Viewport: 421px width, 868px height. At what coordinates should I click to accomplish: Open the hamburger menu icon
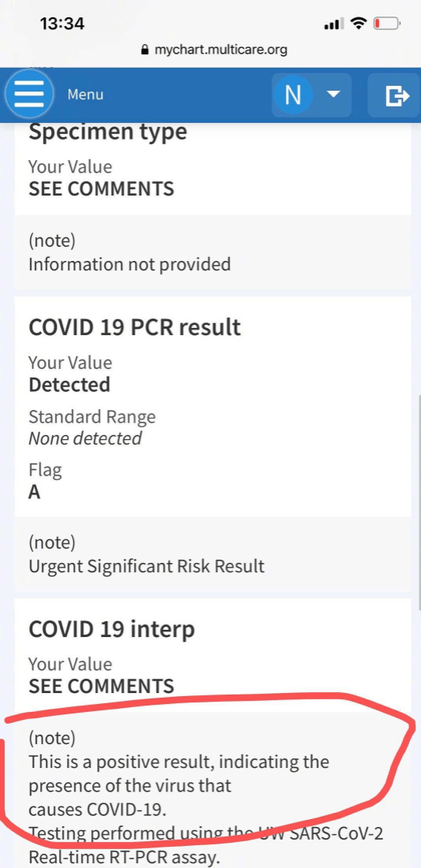(x=28, y=95)
